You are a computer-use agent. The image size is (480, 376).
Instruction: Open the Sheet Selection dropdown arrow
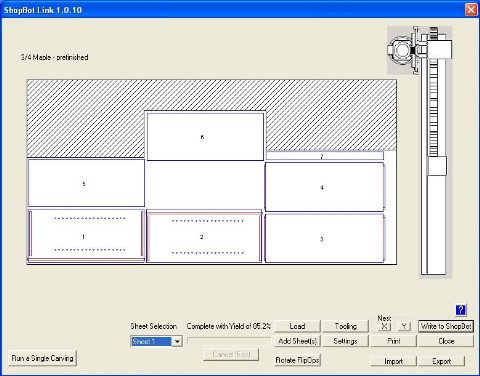click(x=177, y=341)
